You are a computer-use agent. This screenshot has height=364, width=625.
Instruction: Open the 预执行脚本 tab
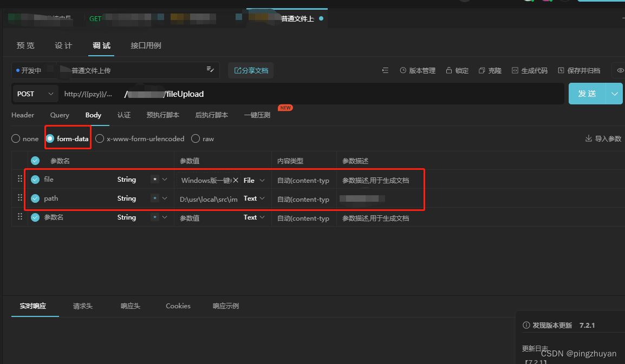coord(162,115)
